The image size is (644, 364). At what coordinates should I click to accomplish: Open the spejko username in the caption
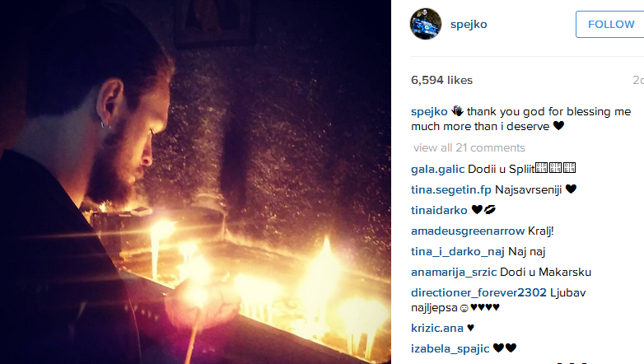point(429,111)
